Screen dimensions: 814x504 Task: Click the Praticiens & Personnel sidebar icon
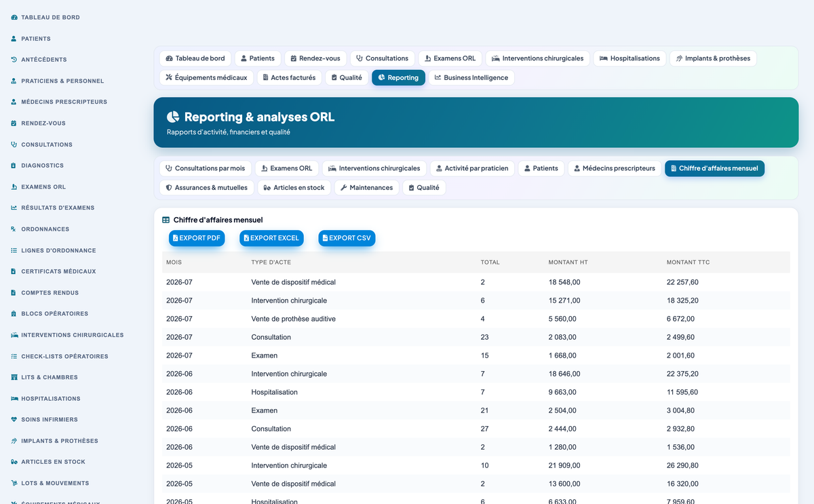[14, 81]
